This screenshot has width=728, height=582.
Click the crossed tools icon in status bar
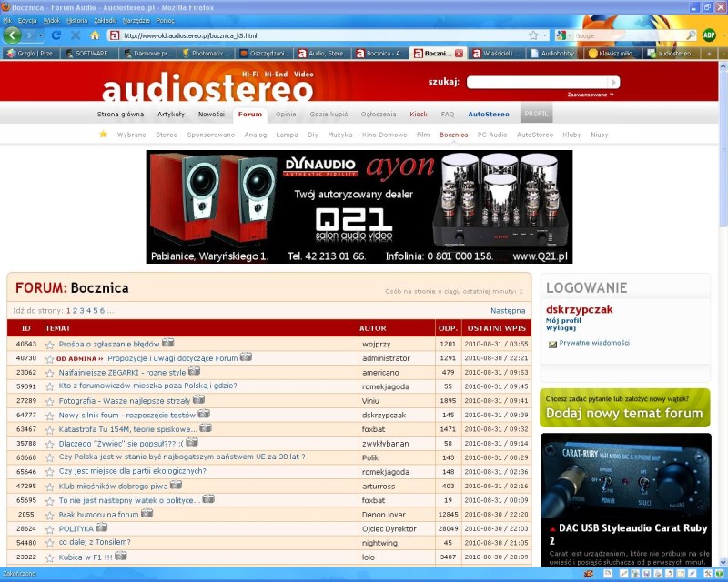(x=708, y=574)
